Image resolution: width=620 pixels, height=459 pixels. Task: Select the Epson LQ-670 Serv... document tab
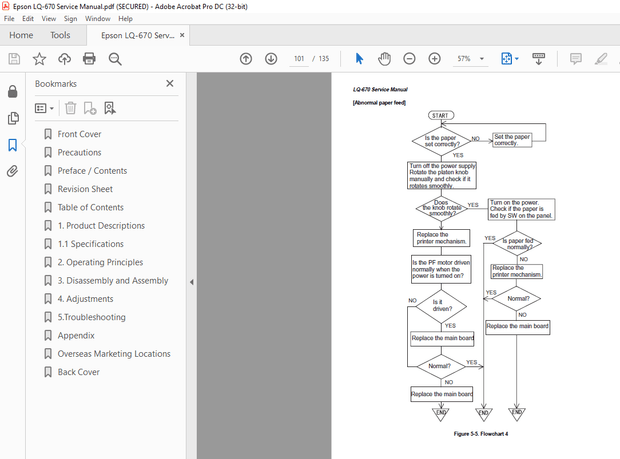point(137,35)
